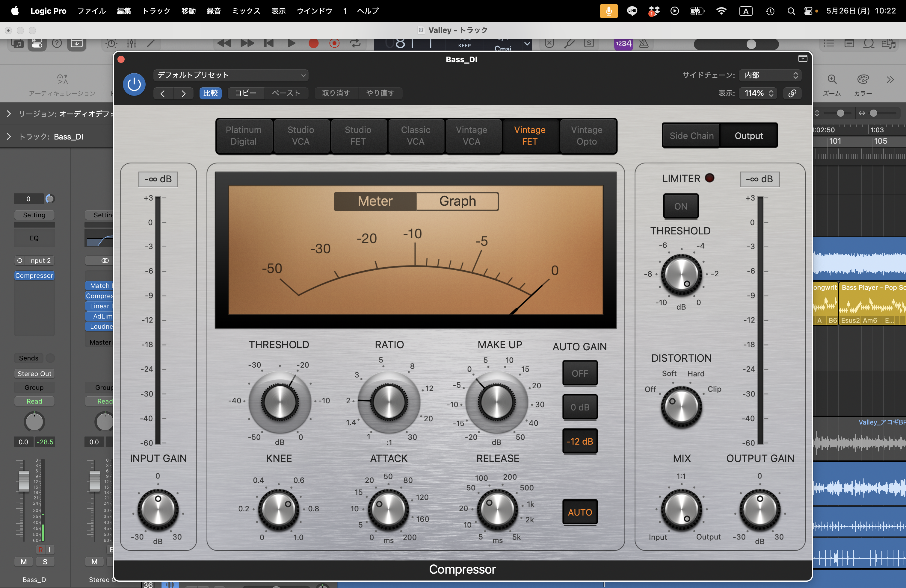
Task: Select the Platinum Digital compressor model
Action: tap(244, 136)
